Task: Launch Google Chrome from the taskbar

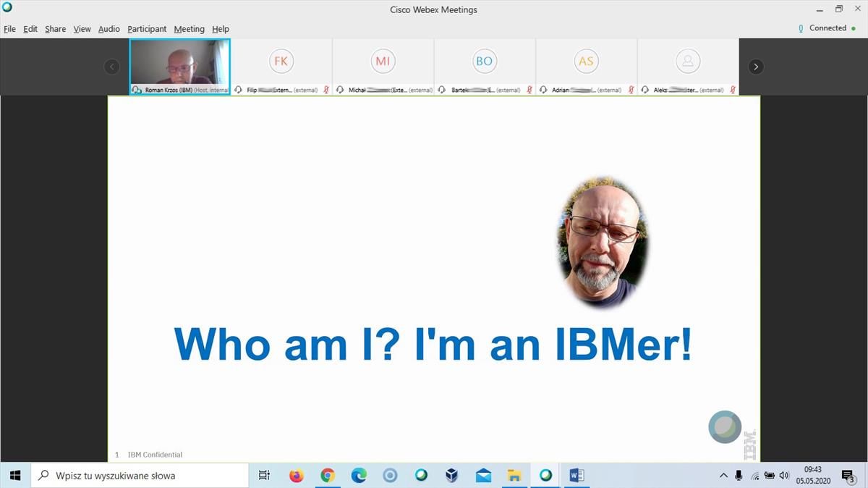Action: click(x=328, y=475)
